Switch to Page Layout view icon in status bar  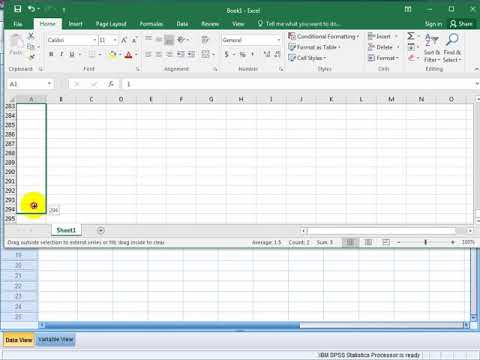coord(368,242)
